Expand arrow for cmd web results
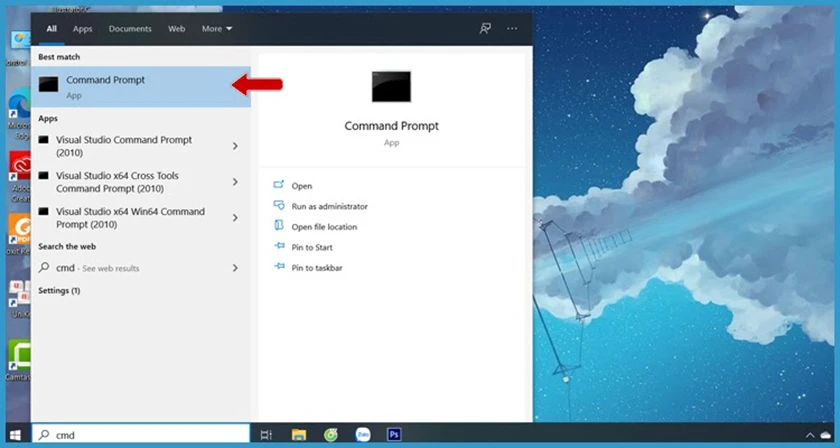This screenshot has height=448, width=840. (x=235, y=268)
